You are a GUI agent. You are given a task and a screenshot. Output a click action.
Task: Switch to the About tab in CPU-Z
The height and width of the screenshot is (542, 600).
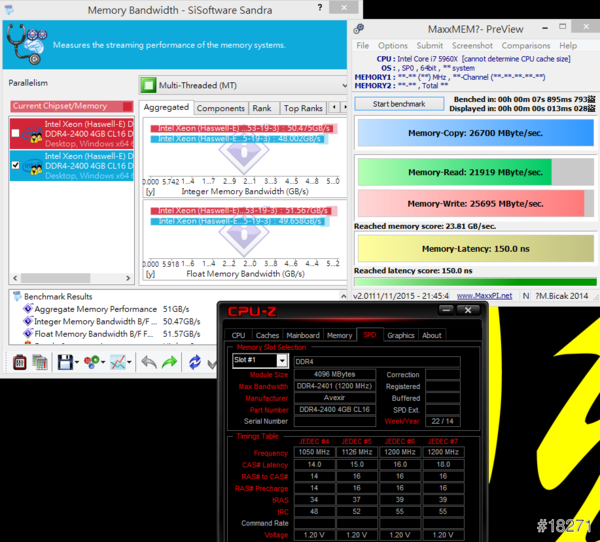(x=432, y=335)
